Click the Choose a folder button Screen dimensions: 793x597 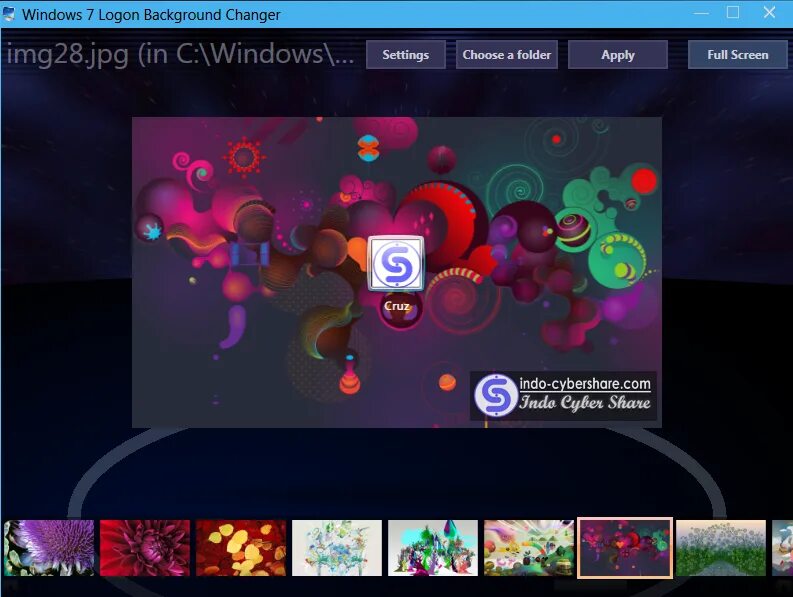(507, 55)
